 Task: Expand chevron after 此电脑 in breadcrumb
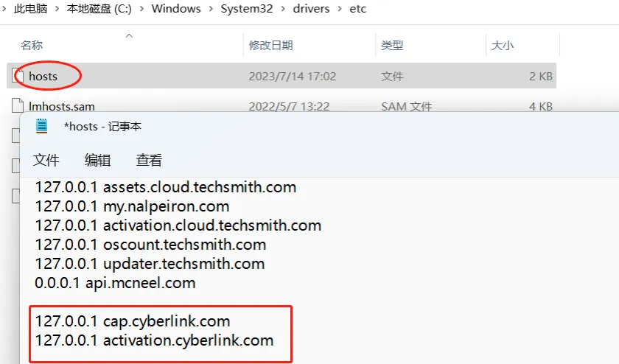pyautogui.click(x=57, y=9)
